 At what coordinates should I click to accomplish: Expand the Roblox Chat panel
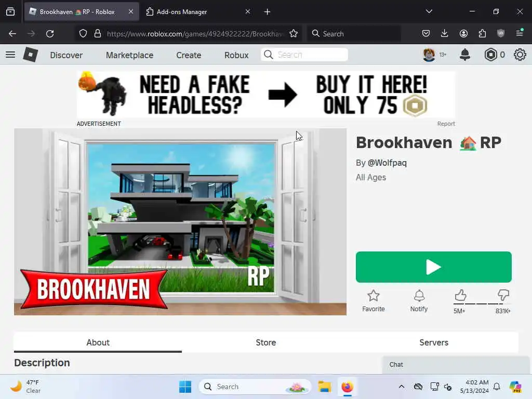coord(456,365)
